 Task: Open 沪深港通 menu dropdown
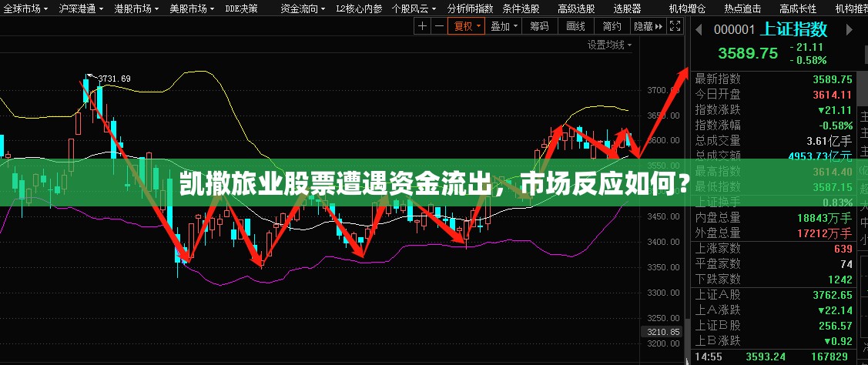tap(80, 8)
